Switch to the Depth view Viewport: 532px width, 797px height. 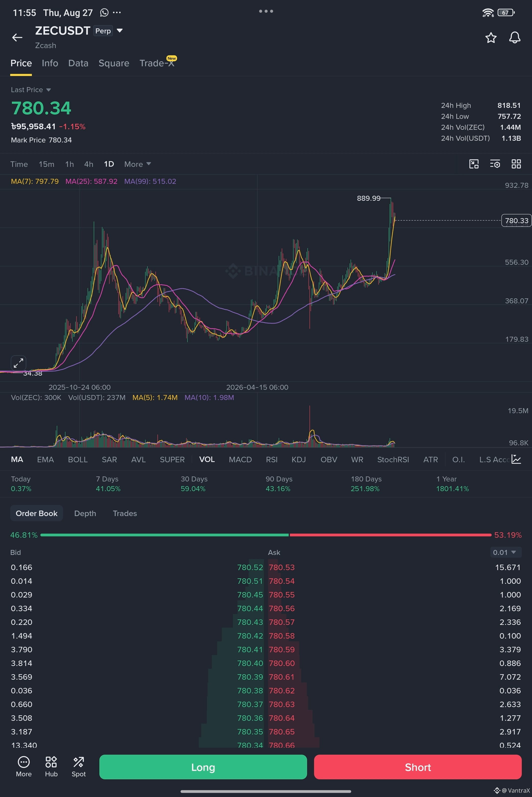pyautogui.click(x=85, y=513)
